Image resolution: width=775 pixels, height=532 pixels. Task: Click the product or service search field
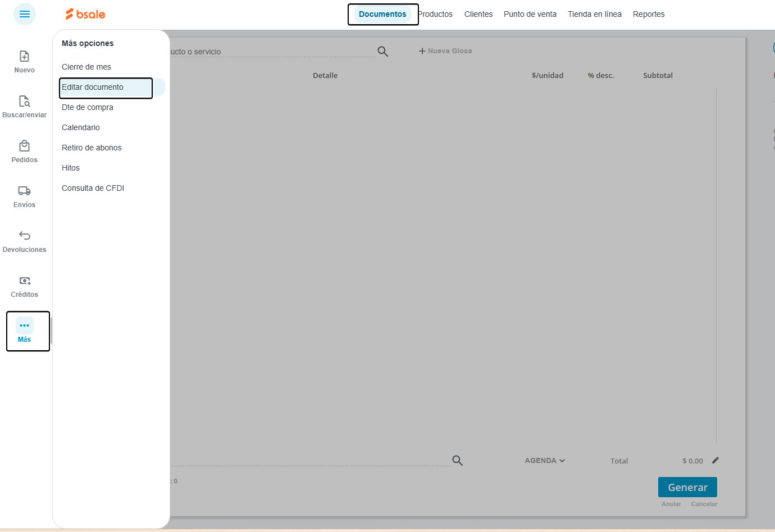click(x=272, y=52)
